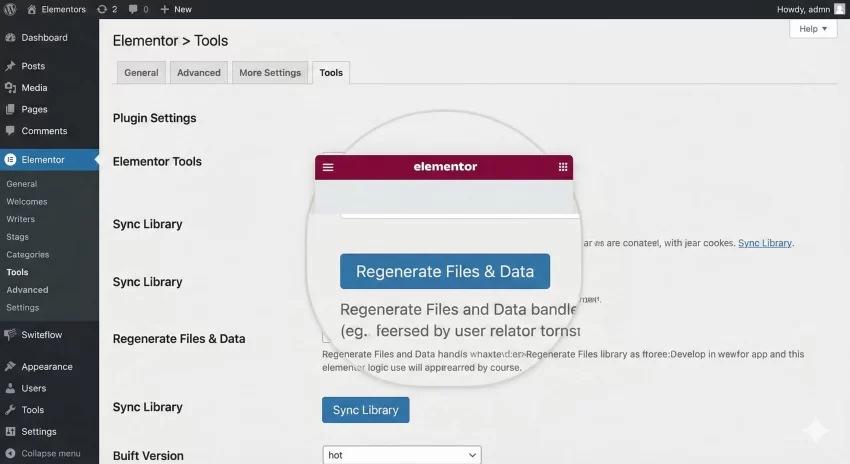The image size is (850, 464).
Task: Click the Users person icon
Action: (10, 388)
